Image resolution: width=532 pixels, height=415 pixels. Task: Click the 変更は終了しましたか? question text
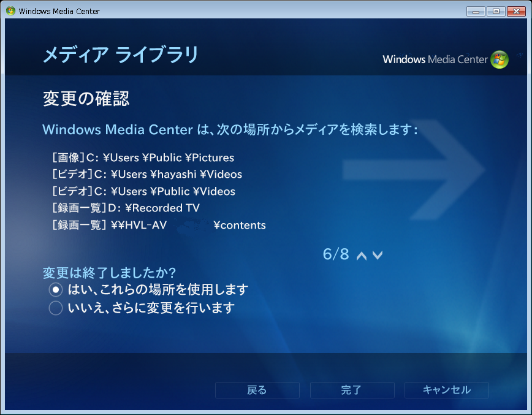click(109, 273)
